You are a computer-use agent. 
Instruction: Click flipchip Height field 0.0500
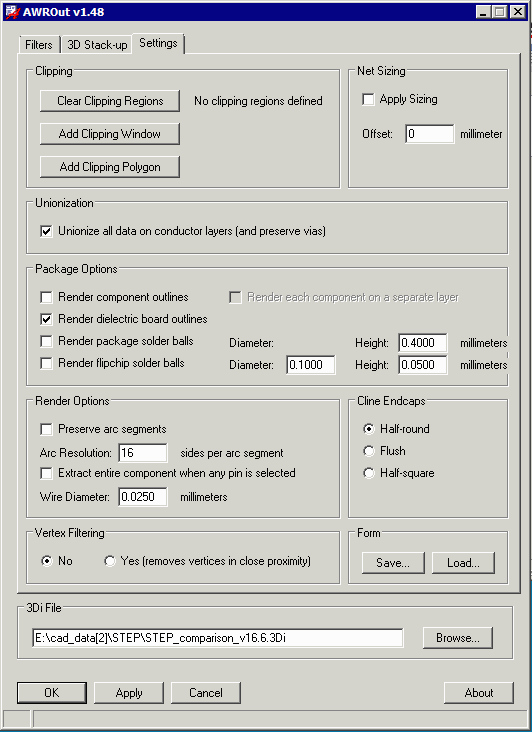(x=423, y=365)
